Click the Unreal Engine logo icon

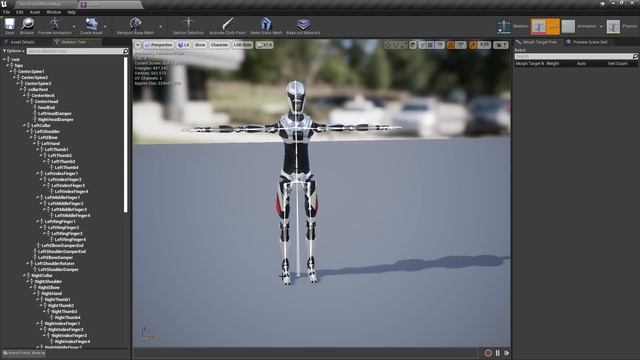(x=4, y=4)
